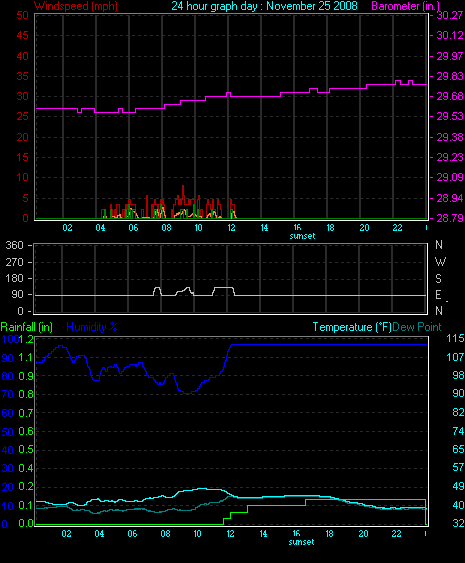Click the 360 degree wind direction label
465x563 pixels.
14,245
